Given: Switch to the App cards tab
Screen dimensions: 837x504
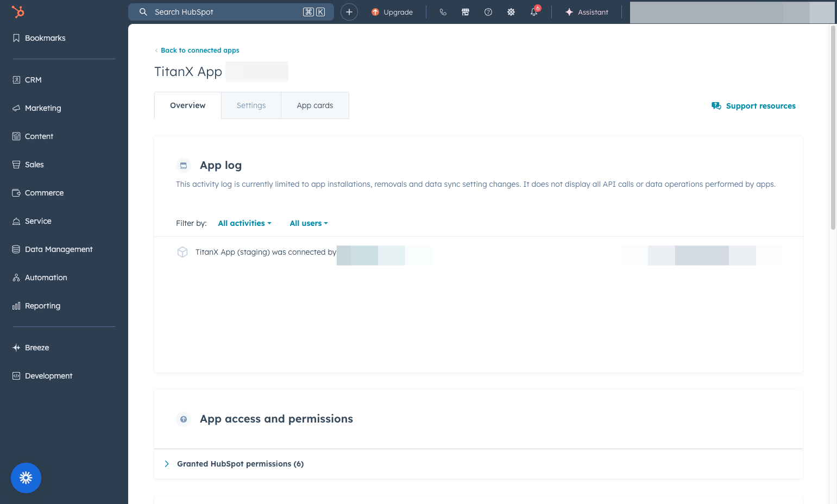Looking at the screenshot, I should pyautogui.click(x=315, y=105).
